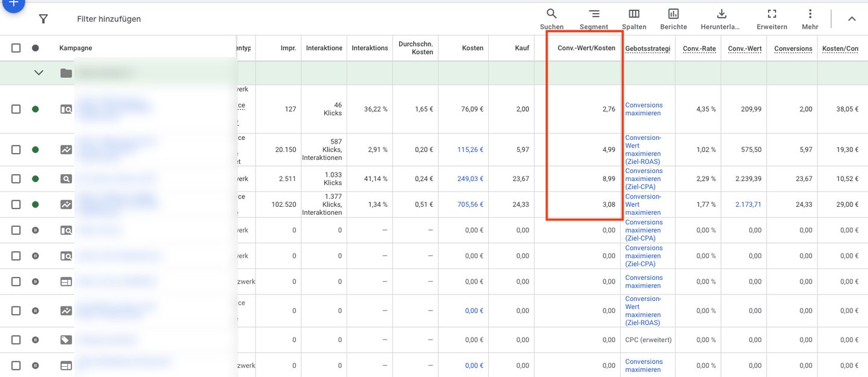Collapse the campaign group folder row chevron
The height and width of the screenshot is (377, 868).
pos(39,73)
